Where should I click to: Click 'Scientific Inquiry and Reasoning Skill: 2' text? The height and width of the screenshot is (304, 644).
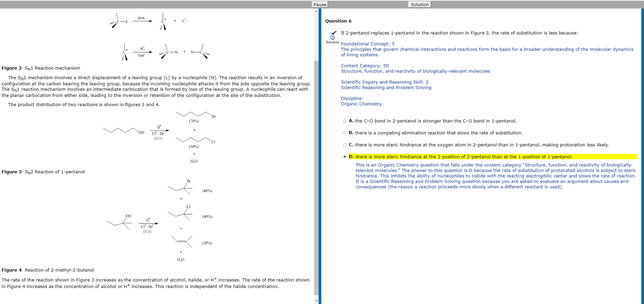384,82
